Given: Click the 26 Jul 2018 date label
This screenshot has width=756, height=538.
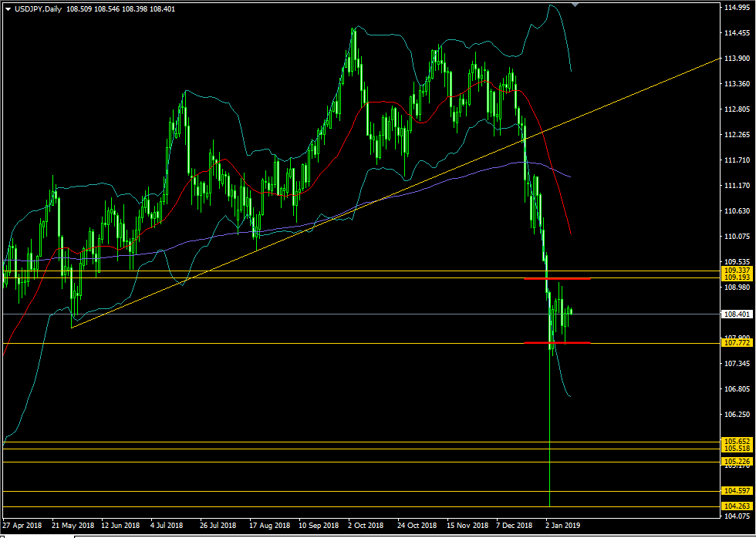Looking at the screenshot, I should [x=219, y=525].
